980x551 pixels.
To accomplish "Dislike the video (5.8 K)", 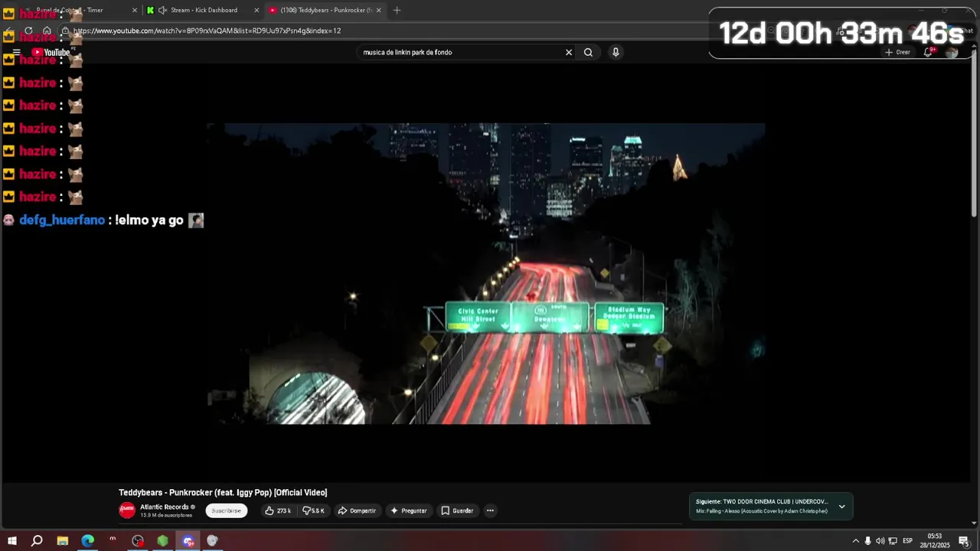I will pyautogui.click(x=314, y=510).
